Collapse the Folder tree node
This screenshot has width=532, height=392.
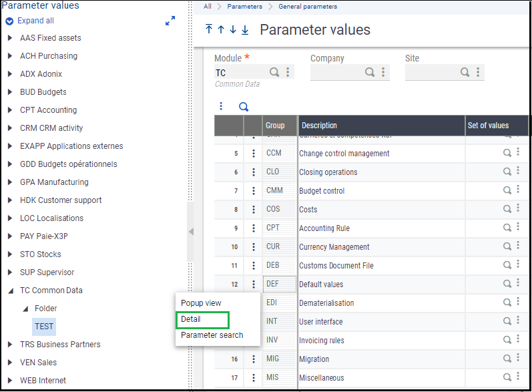[x=25, y=309]
